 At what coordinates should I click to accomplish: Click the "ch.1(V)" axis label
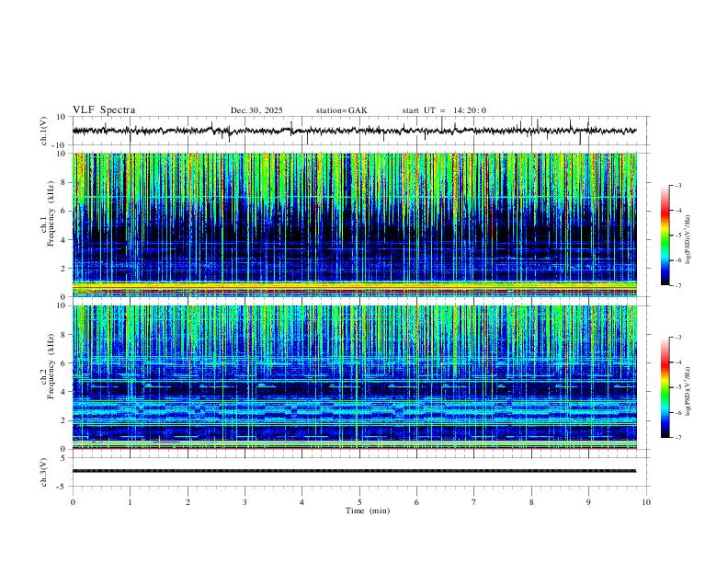click(x=44, y=131)
